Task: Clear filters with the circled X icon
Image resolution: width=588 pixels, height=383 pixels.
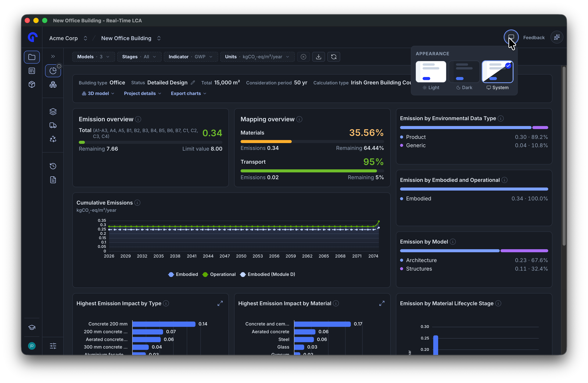Action: click(x=303, y=57)
